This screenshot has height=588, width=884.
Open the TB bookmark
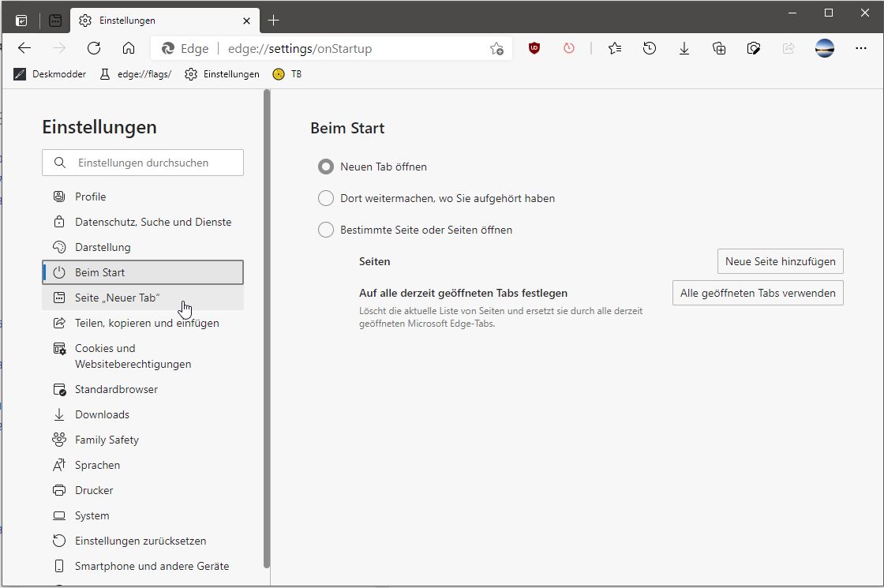pos(287,74)
